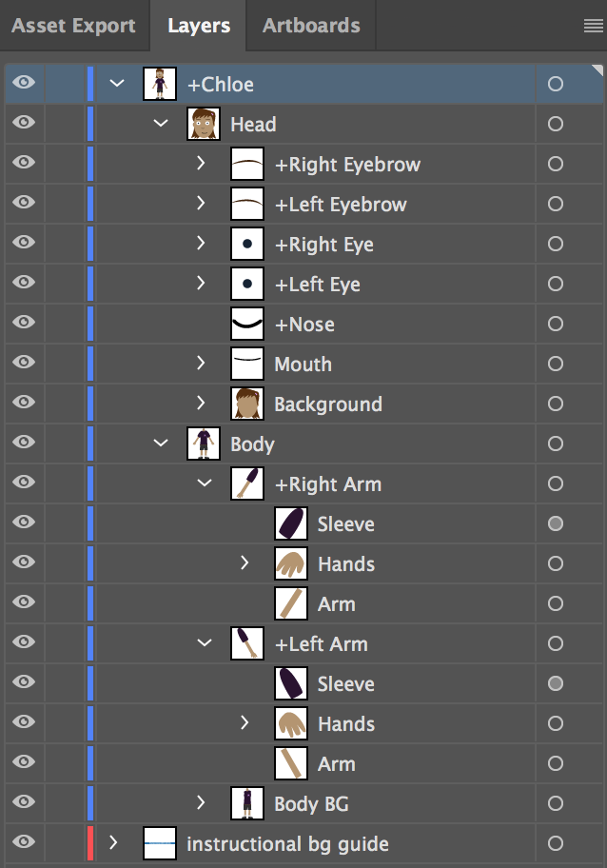Click the +Left Arm layer thumbnail

tap(245, 643)
